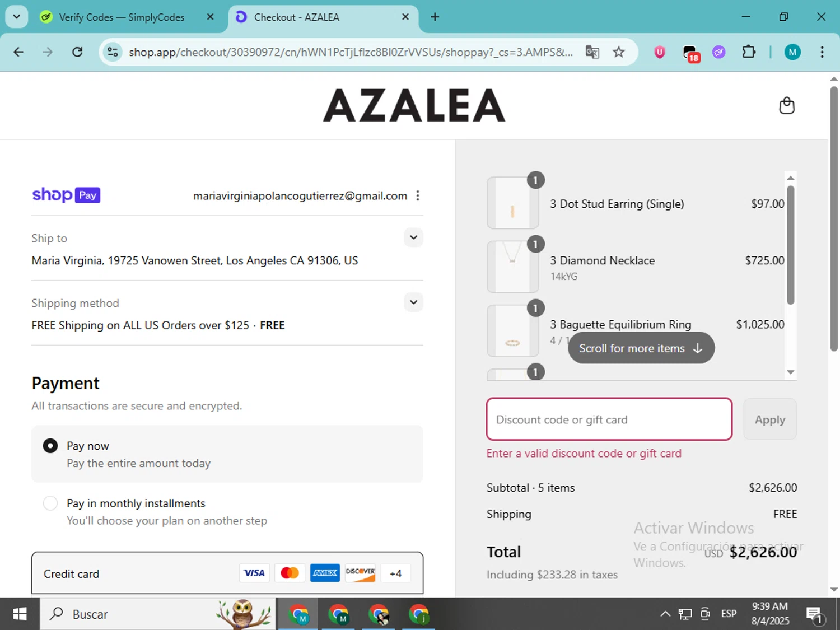The height and width of the screenshot is (630, 840).
Task: Click the ESP language indicator
Action: click(x=729, y=614)
